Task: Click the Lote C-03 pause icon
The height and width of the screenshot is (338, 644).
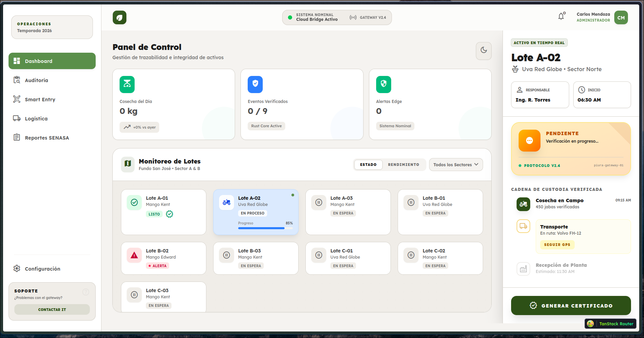Action: pos(134,295)
